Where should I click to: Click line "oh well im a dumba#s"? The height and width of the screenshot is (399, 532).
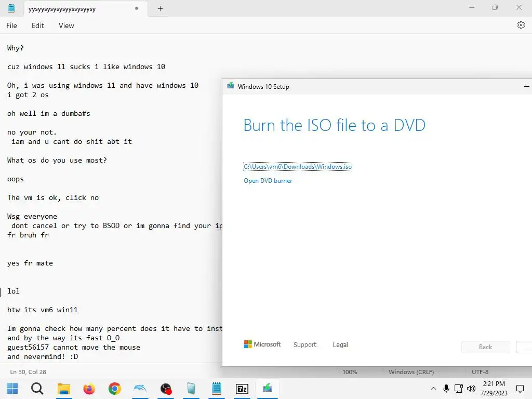tap(48, 113)
